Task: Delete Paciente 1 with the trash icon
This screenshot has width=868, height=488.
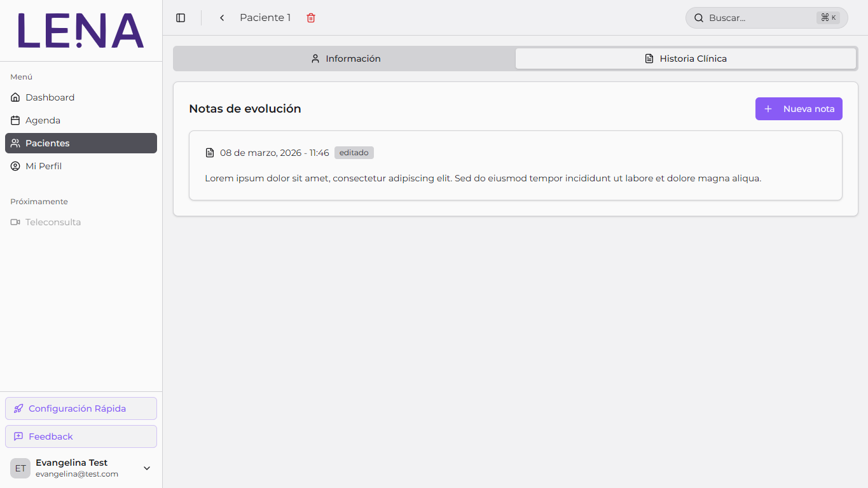Action: click(311, 18)
